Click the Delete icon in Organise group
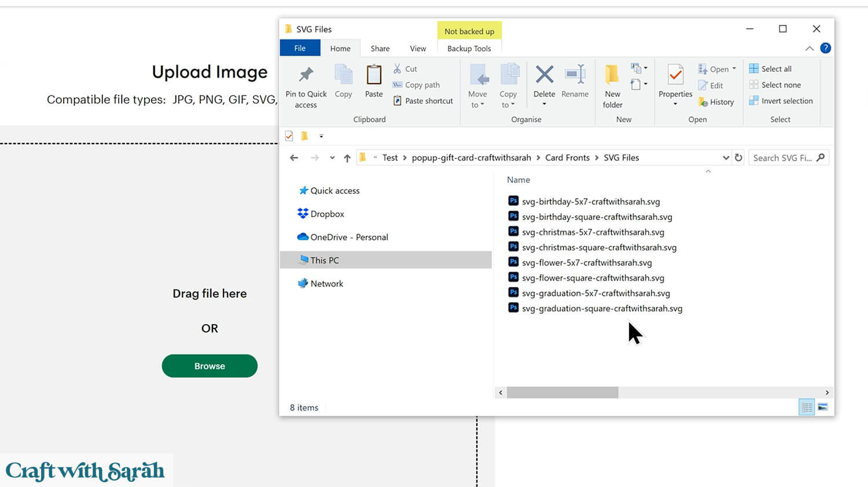This screenshot has height=487, width=868. 544,75
